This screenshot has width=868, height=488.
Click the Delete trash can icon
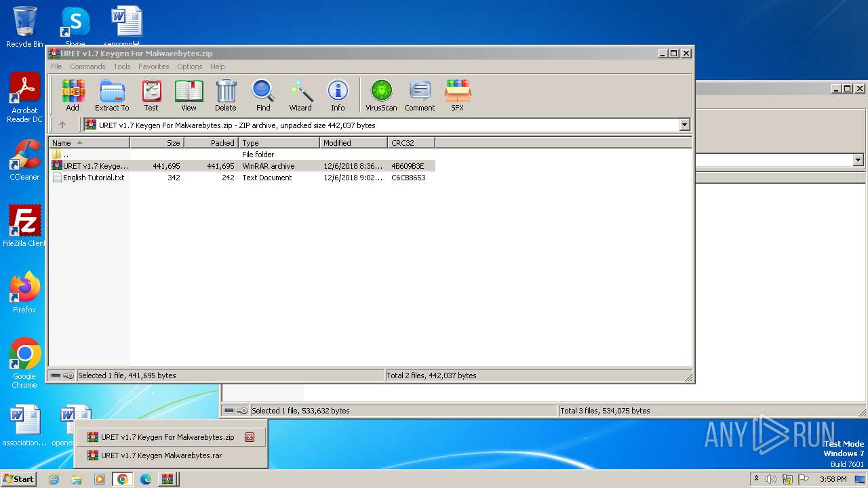click(226, 95)
